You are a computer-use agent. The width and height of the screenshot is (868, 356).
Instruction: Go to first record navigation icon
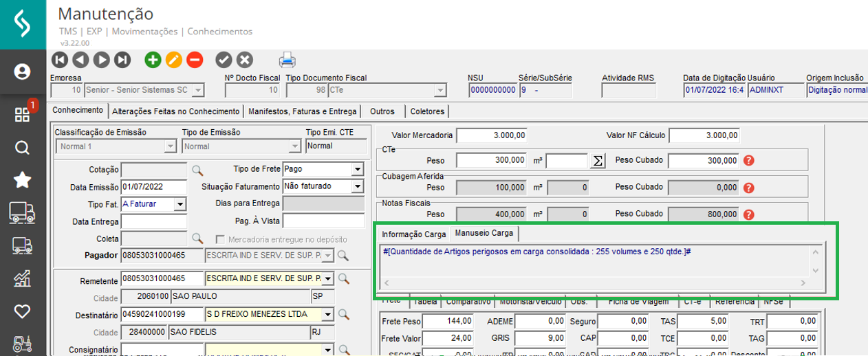coord(60,60)
